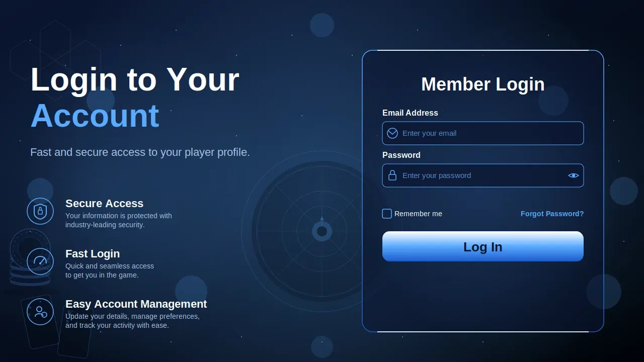
Task: Click the Fast Login speedometer icon
Action: 40,261
